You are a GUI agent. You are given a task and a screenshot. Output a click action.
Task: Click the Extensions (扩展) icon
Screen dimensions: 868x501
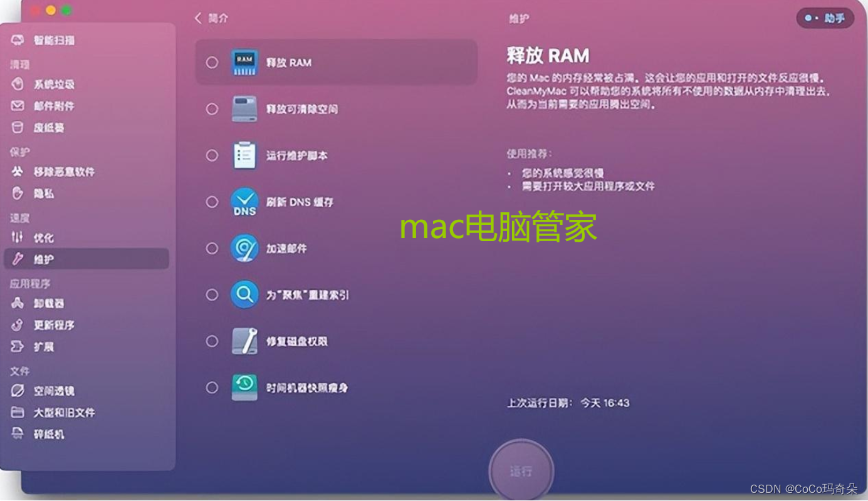[x=18, y=346]
